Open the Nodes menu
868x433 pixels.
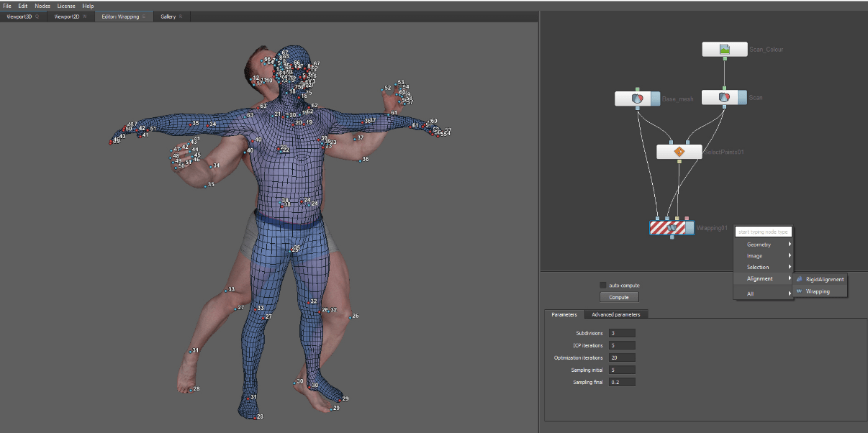coord(42,6)
